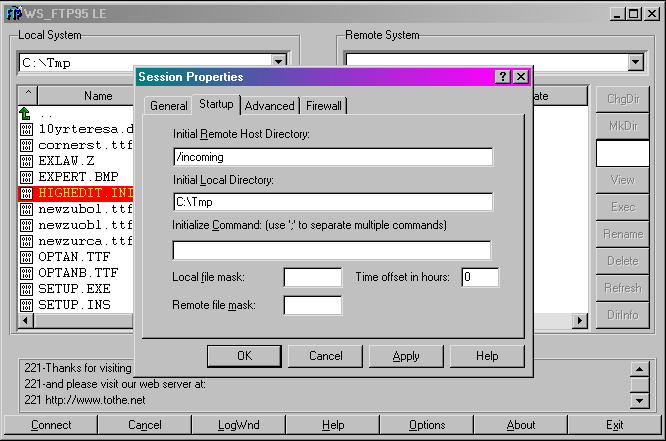Click the green up-directory arrow icon

(25, 113)
